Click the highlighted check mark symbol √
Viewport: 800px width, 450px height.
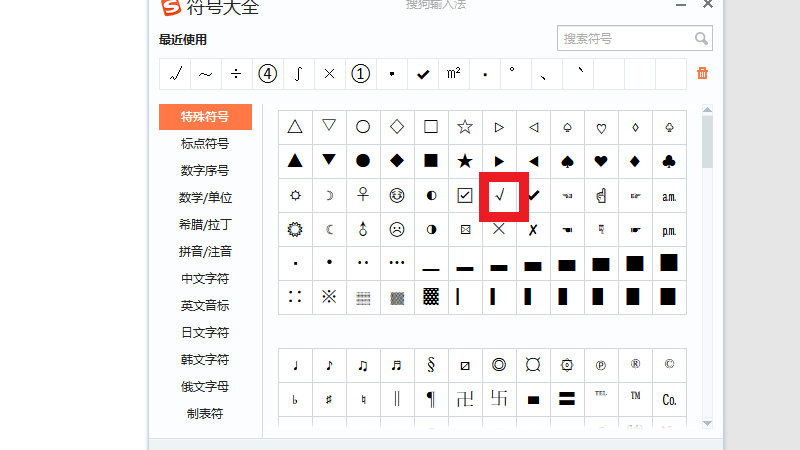[499, 195]
